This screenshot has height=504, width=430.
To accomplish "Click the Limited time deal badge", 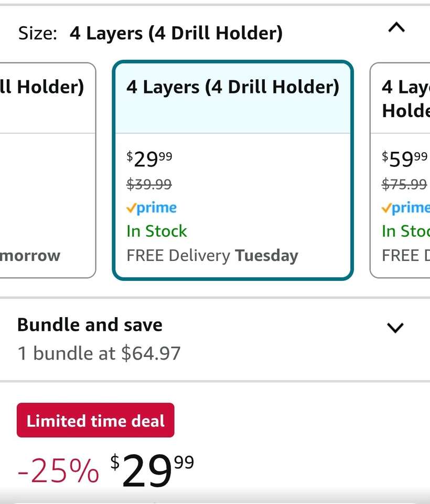I will [x=95, y=421].
